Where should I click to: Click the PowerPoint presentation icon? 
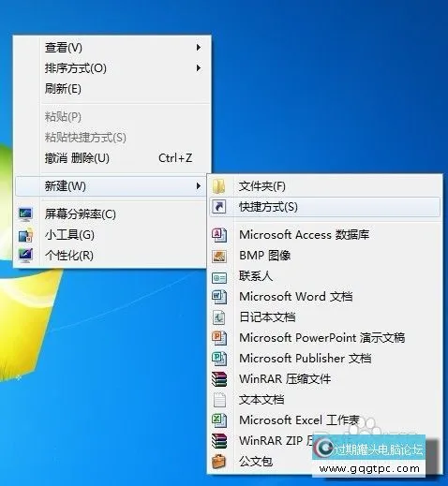(219, 338)
